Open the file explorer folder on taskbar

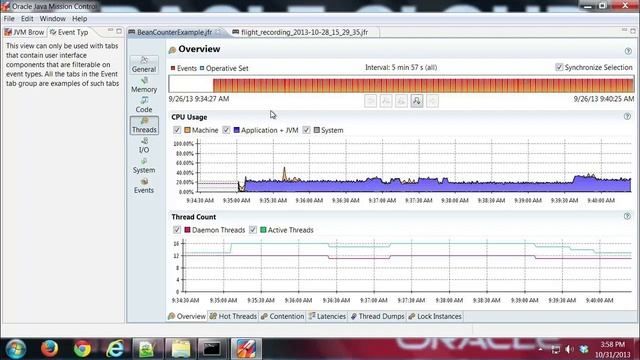180,349
